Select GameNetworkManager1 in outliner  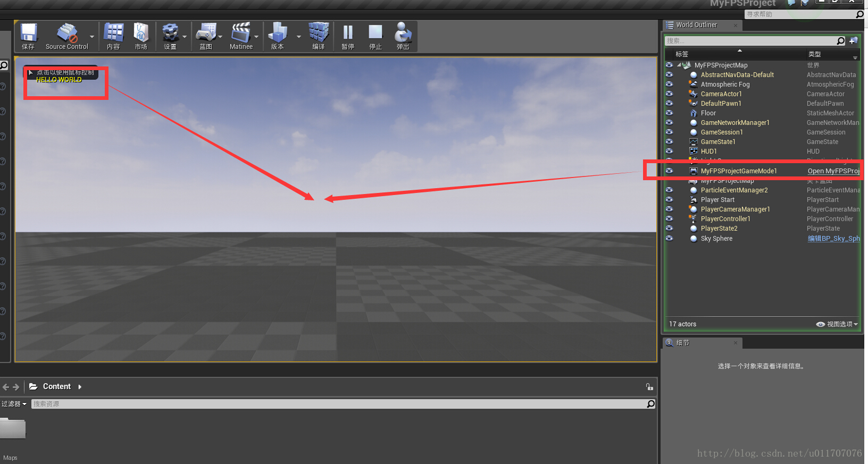click(735, 123)
